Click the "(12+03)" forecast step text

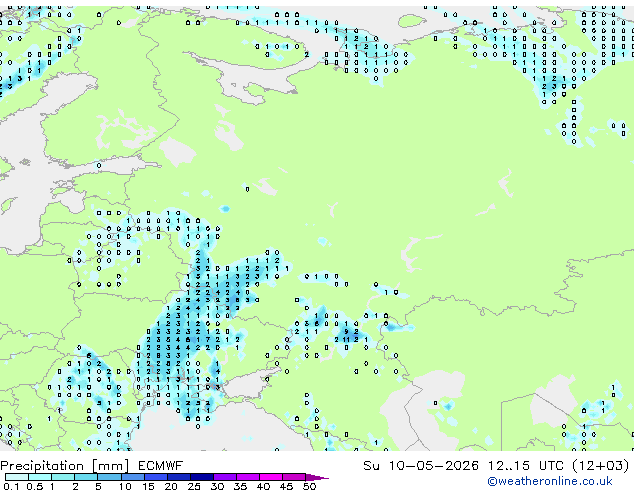coord(601,466)
